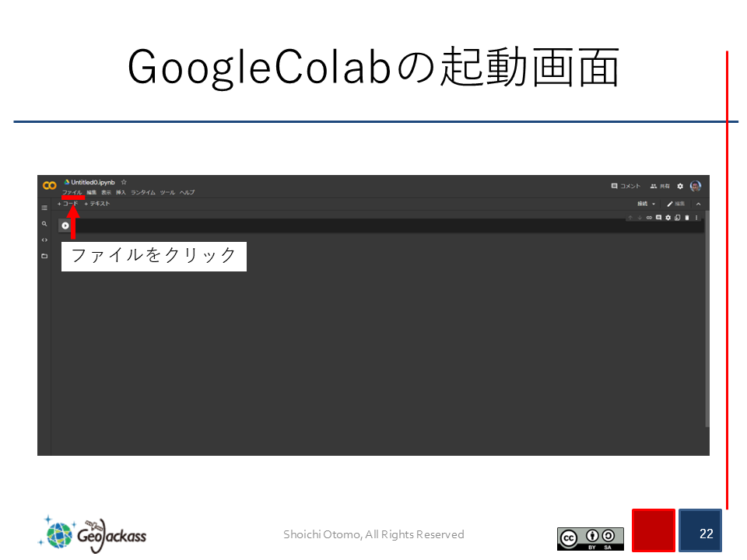Image resolution: width=747 pixels, height=560 pixels.
Task: Expand the 接続 connect dropdown arrow
Action: coord(654,204)
